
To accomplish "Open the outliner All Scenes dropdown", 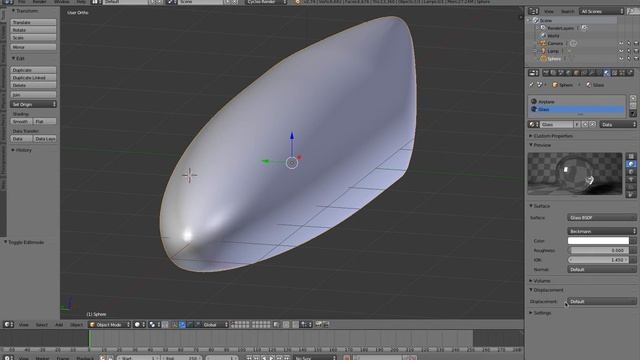I will coord(602,11).
